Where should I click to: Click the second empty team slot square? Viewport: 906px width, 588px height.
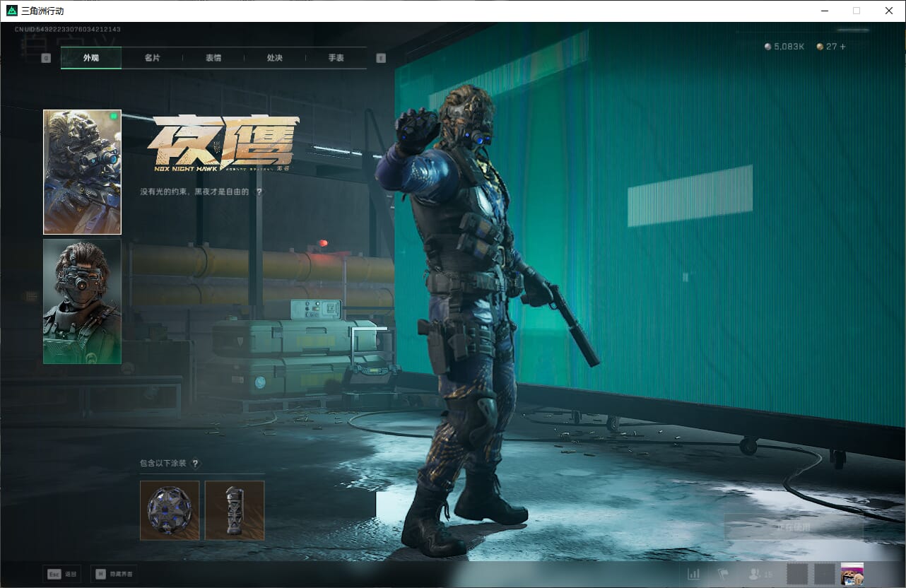click(x=825, y=574)
